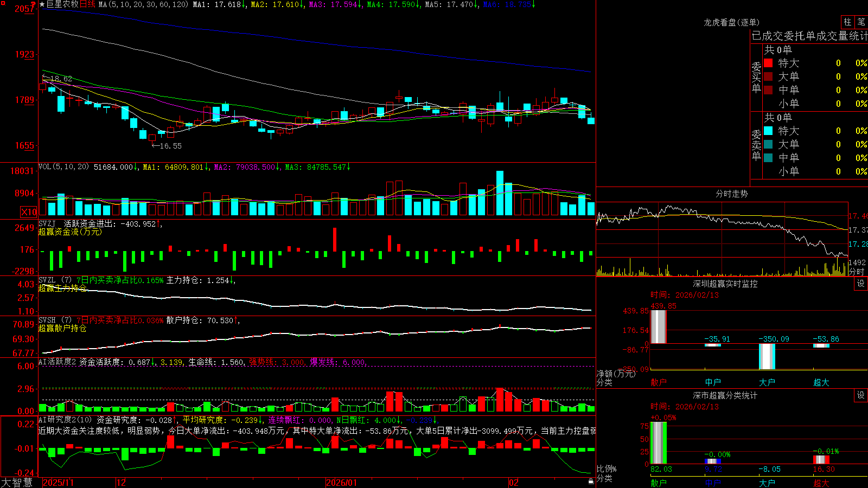The height and width of the screenshot is (488, 868).
Task: Click the red question mark help icon
Action: 33,5
